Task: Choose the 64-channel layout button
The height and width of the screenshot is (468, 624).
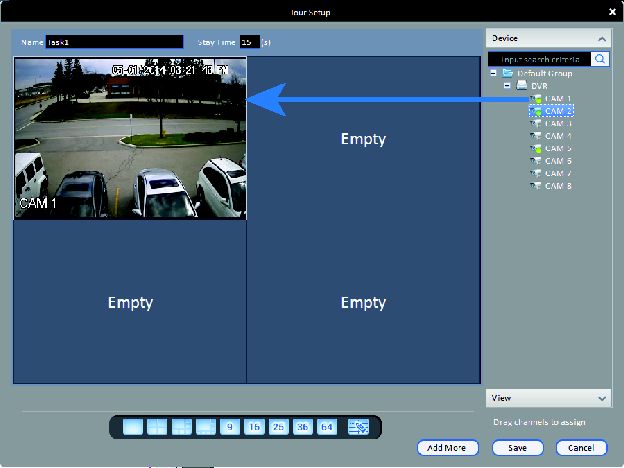Action: coord(327,427)
